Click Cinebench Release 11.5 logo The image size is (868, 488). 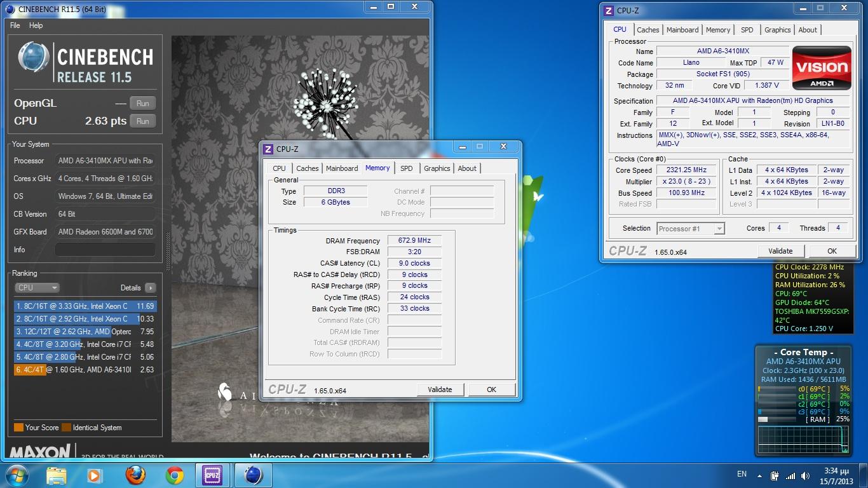(86, 63)
